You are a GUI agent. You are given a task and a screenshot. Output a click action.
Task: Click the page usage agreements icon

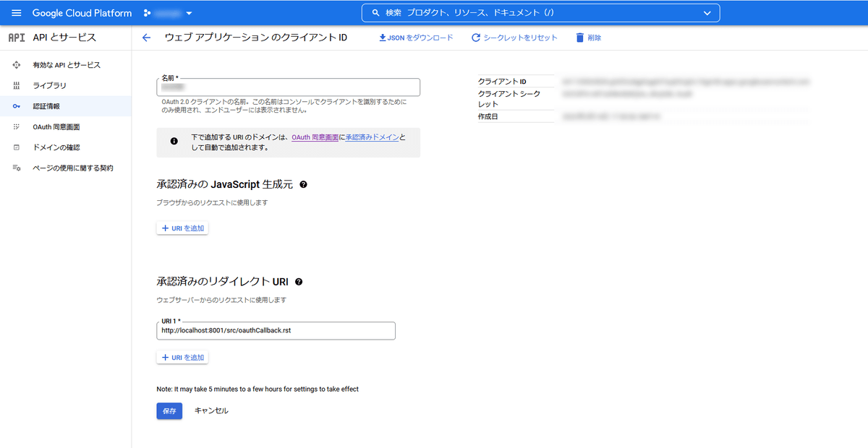point(17,168)
